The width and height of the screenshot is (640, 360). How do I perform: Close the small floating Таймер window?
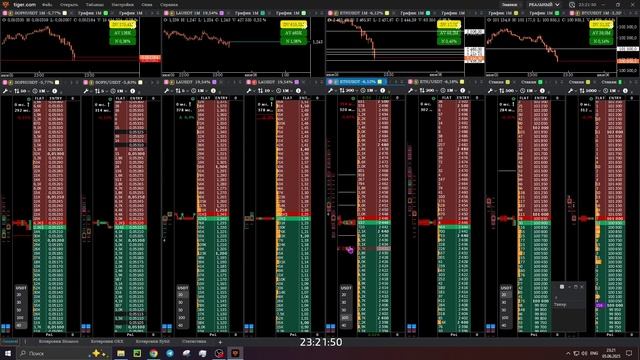[582, 287]
